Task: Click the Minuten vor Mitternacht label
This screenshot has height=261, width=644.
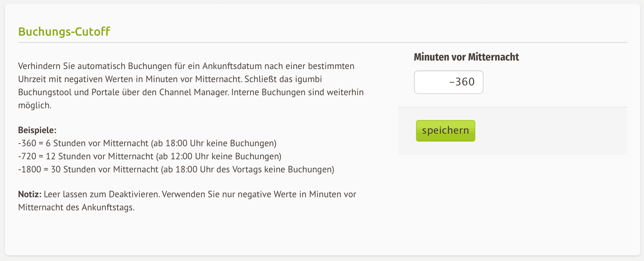Action: [x=466, y=57]
